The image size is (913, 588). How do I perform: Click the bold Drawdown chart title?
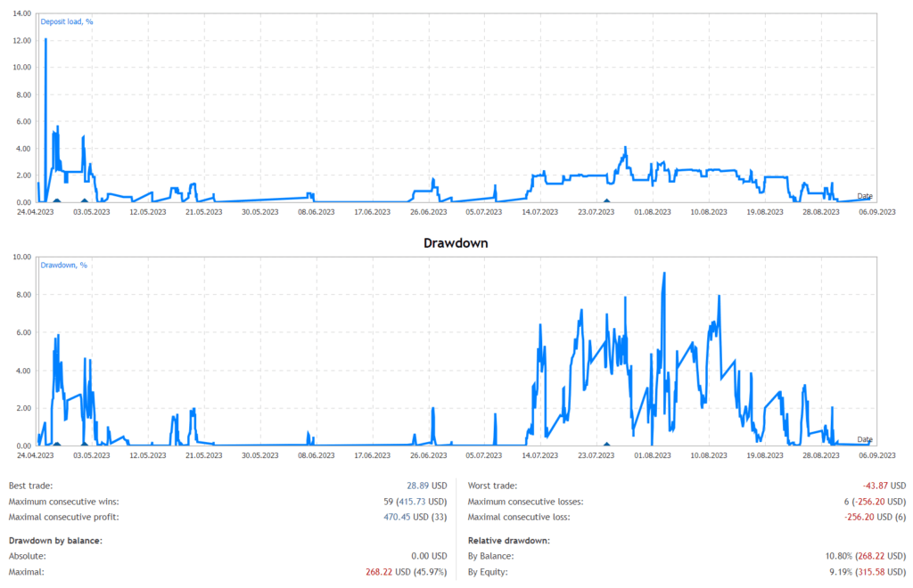456,242
